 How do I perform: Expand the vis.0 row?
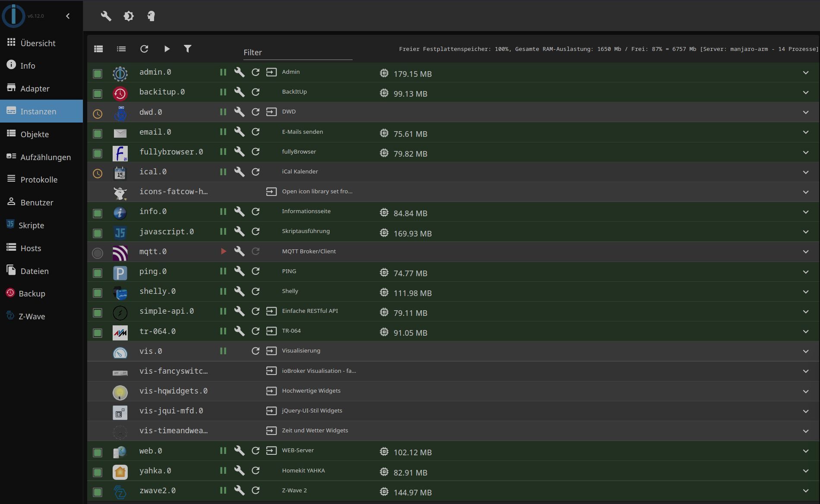click(805, 351)
